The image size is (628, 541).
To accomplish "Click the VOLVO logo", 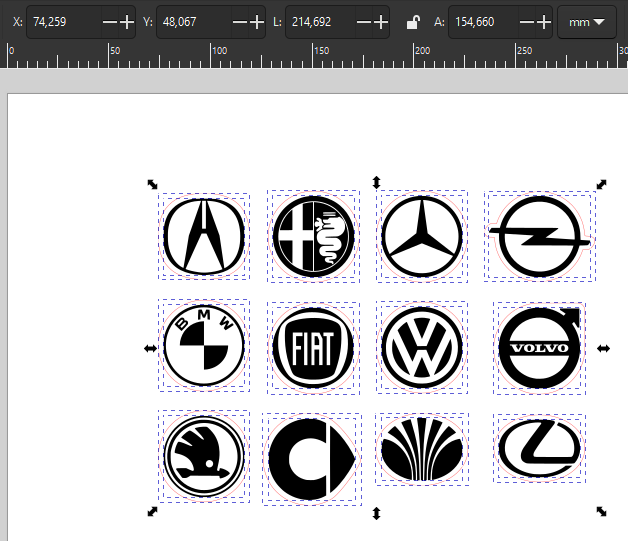I will [x=539, y=348].
